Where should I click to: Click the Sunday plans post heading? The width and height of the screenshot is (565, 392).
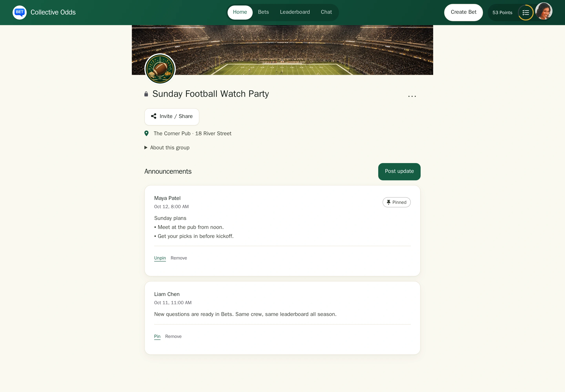170,218
